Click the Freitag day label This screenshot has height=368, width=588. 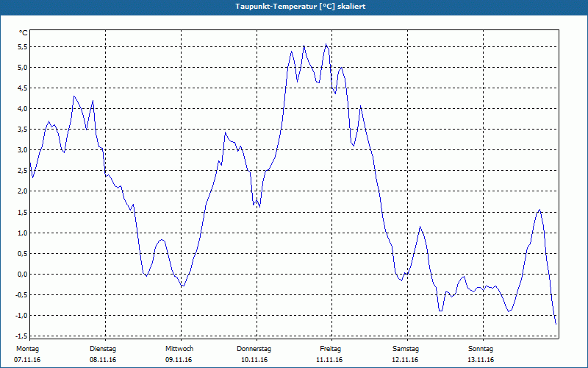(x=330, y=349)
